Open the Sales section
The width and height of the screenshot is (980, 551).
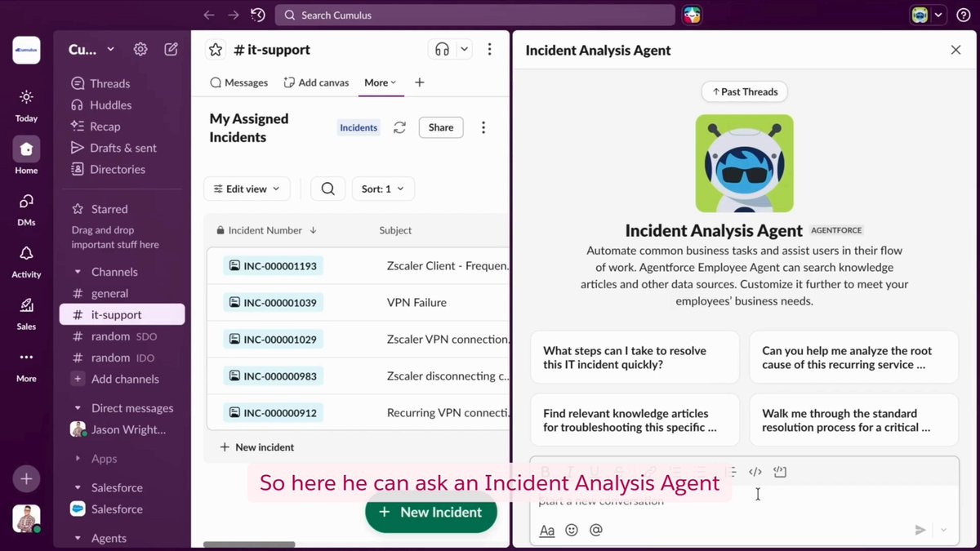point(26,313)
